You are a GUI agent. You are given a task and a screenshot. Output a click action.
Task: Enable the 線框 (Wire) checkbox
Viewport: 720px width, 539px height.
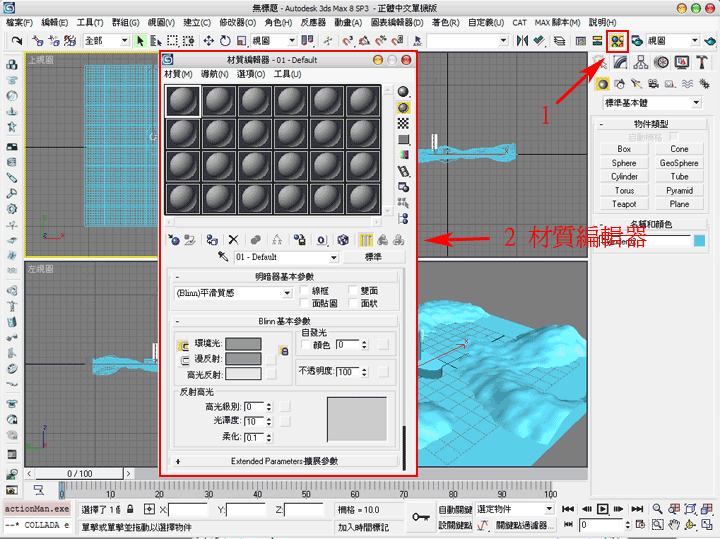coord(304,290)
